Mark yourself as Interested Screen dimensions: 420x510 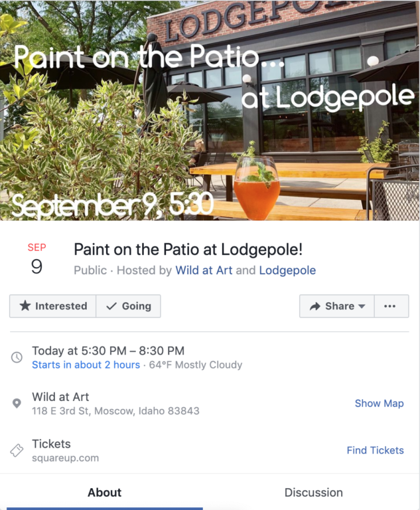[x=53, y=306]
